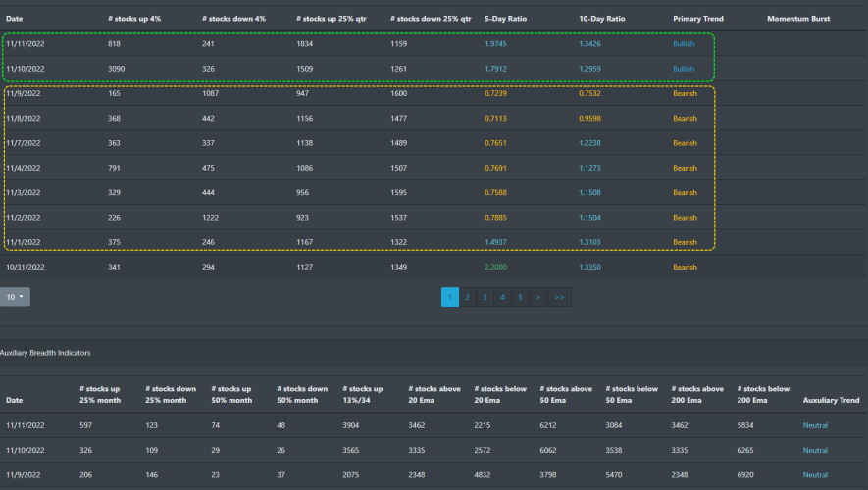Select date 10/31/2022 row
This screenshot has height=490, width=868.
(26, 267)
